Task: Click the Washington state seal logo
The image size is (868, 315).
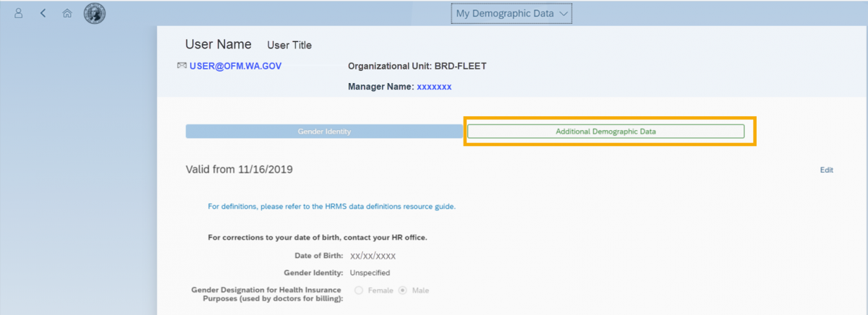Action: click(95, 13)
